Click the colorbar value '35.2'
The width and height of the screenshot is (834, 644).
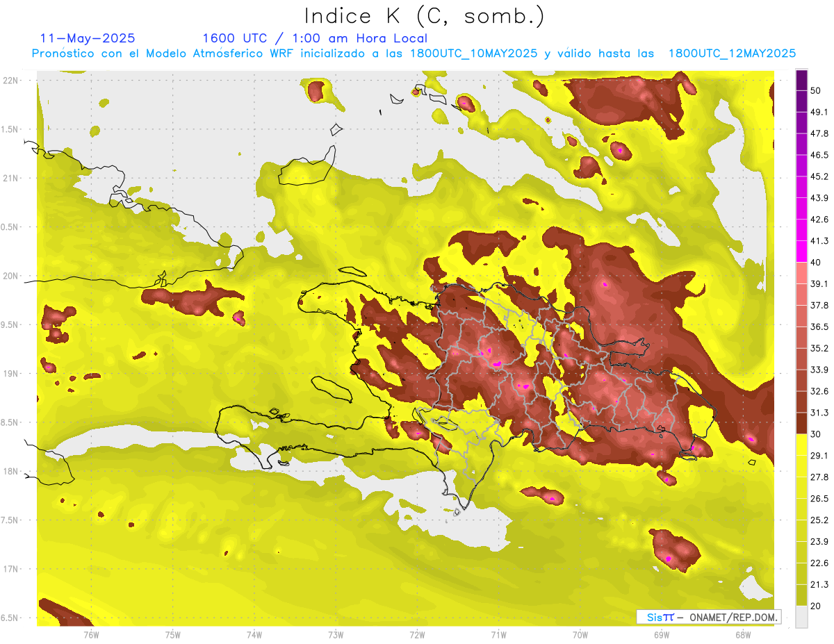click(x=820, y=348)
